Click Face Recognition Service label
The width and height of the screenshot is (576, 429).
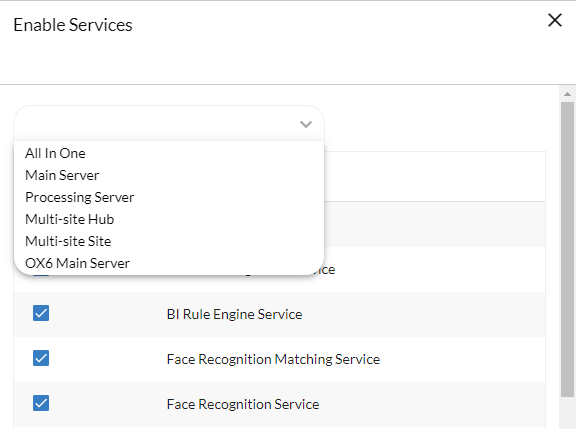coord(243,404)
